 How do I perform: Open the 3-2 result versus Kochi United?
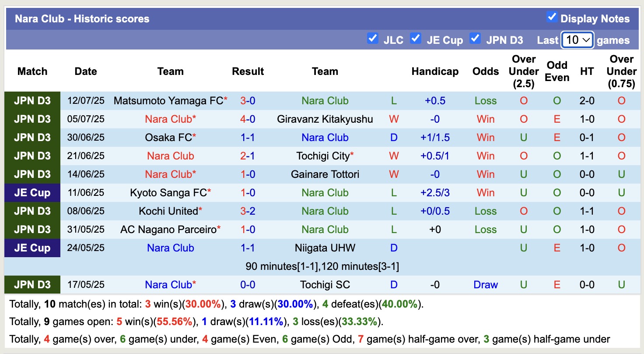[x=248, y=211]
